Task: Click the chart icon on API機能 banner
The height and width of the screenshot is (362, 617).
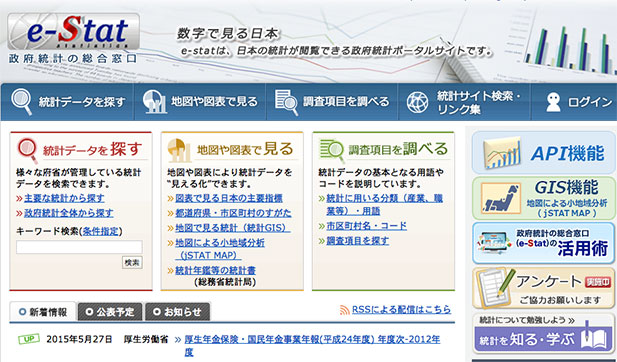Action: tap(502, 153)
